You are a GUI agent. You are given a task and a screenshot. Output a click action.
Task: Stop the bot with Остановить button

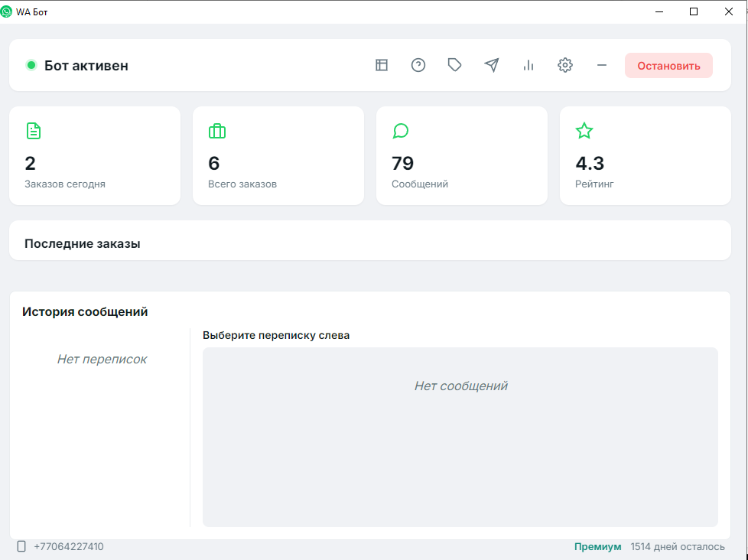pos(668,65)
